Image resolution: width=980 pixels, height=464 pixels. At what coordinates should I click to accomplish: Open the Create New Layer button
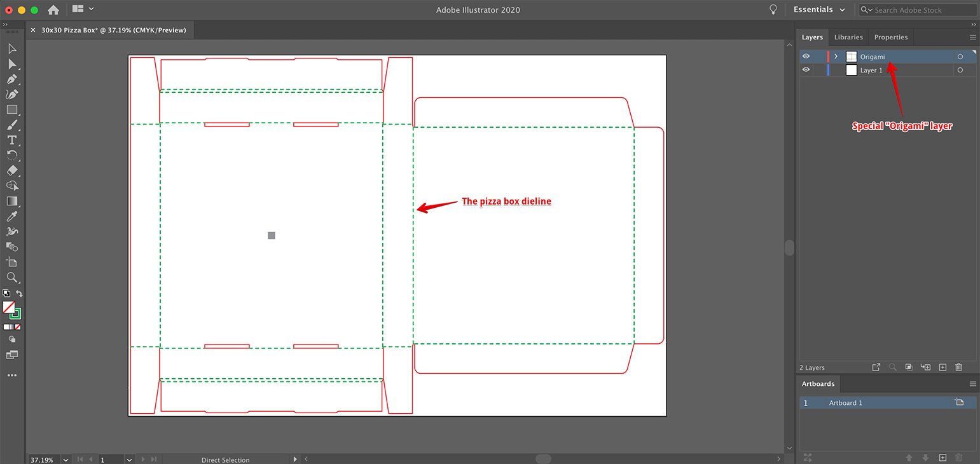coord(942,367)
